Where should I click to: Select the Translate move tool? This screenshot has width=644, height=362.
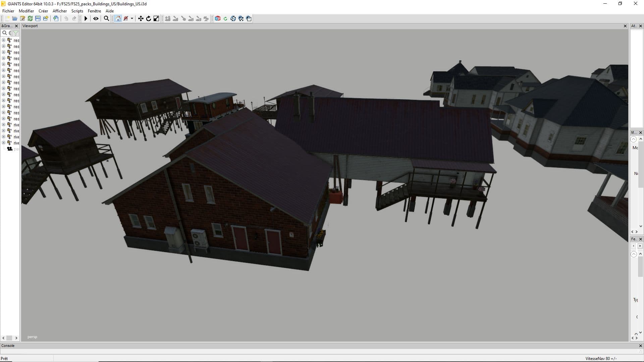pos(141,18)
